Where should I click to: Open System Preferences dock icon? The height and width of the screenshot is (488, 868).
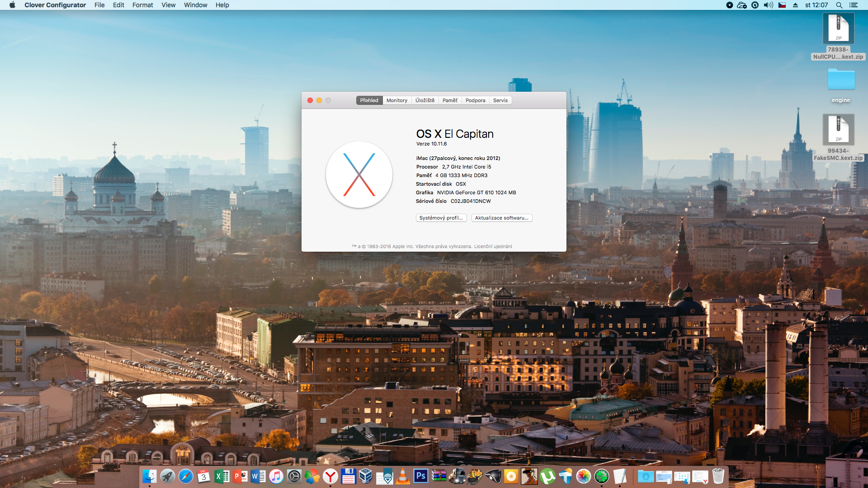294,476
